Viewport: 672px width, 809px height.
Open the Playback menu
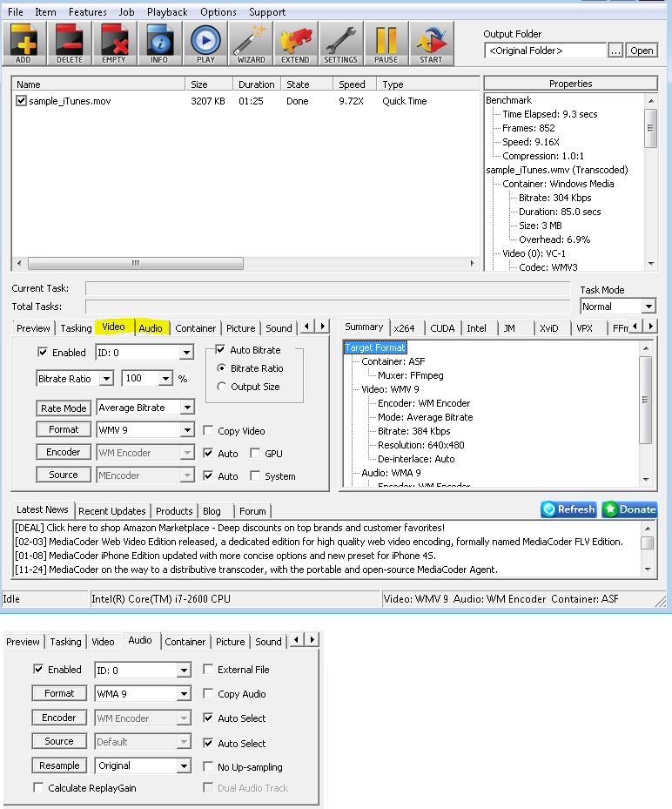[167, 12]
